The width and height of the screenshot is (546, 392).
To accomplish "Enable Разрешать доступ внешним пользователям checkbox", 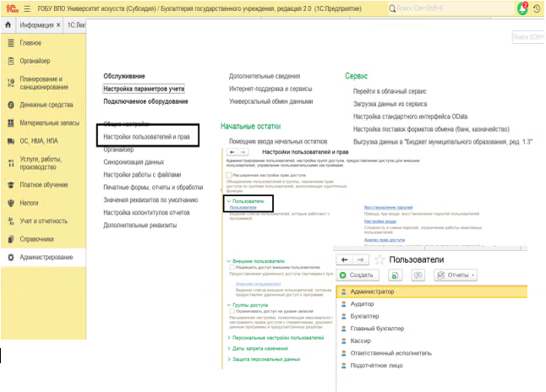I will (x=232, y=267).
